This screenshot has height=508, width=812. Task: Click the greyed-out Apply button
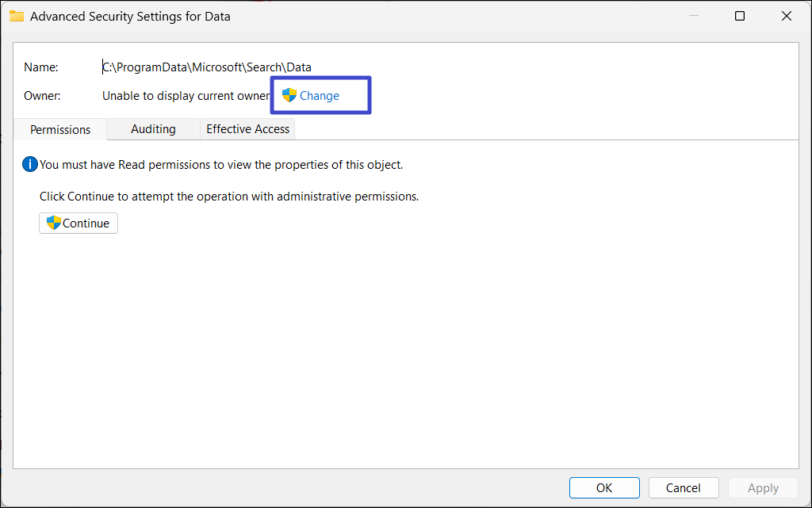click(x=763, y=487)
